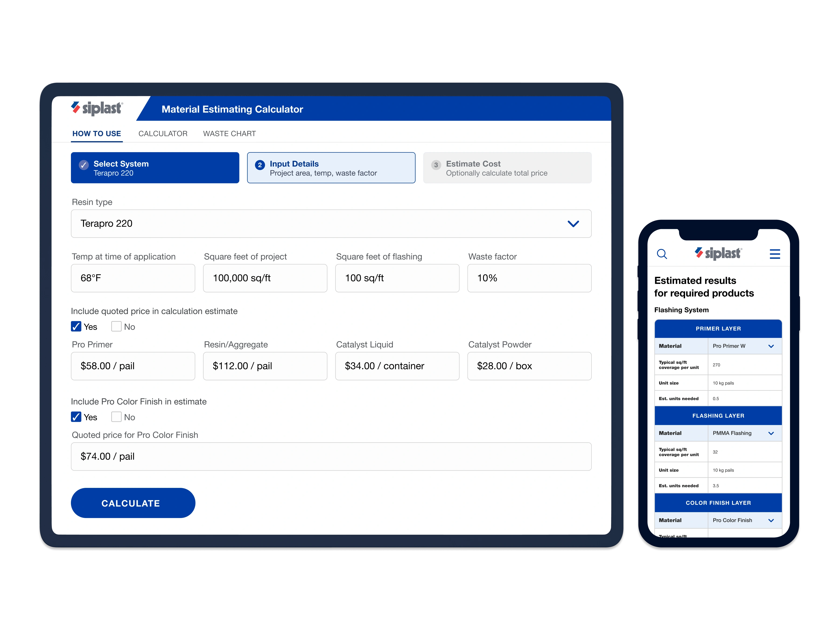Click the flashing coverage value 32
The width and height of the screenshot is (840, 630).
pyautogui.click(x=715, y=452)
